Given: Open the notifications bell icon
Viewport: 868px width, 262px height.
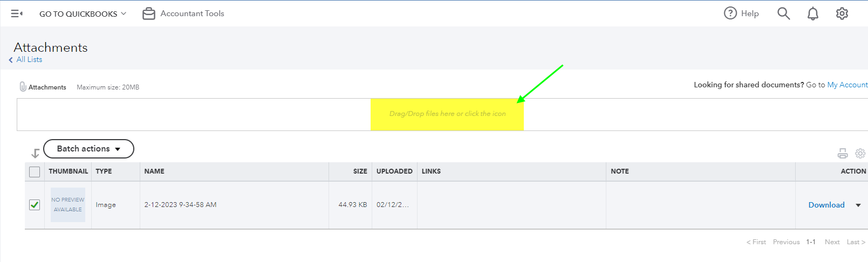Looking at the screenshot, I should coord(812,13).
